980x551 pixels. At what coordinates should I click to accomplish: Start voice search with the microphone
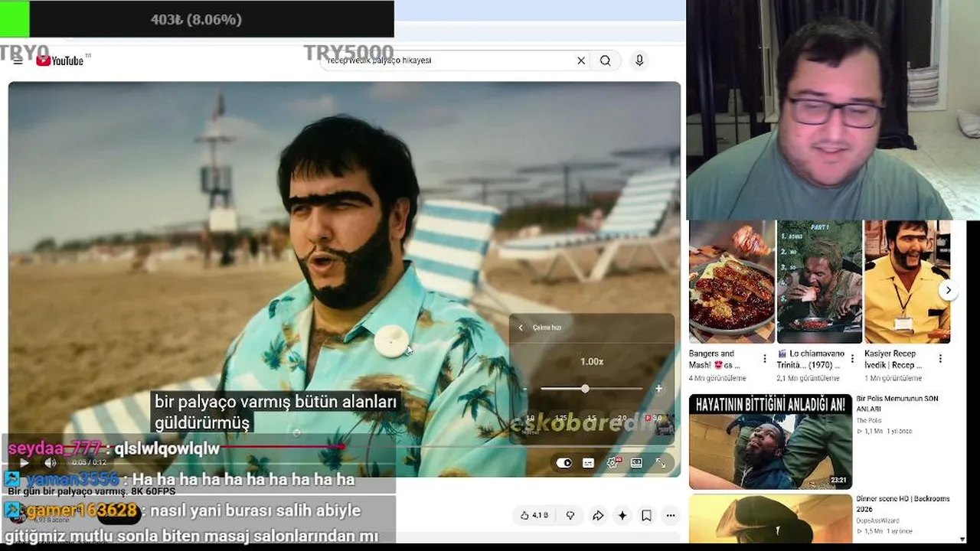pyautogui.click(x=639, y=60)
